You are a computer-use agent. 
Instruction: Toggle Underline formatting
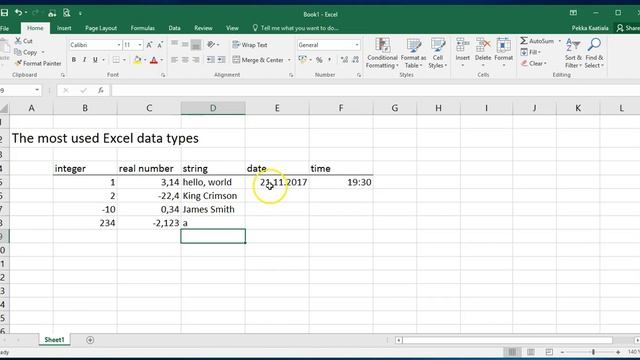click(95, 60)
